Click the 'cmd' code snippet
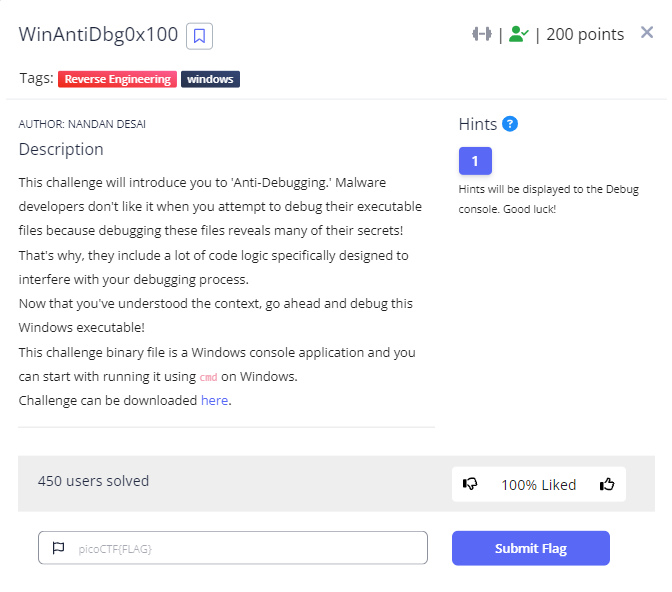The width and height of the screenshot is (672, 592). tap(208, 377)
